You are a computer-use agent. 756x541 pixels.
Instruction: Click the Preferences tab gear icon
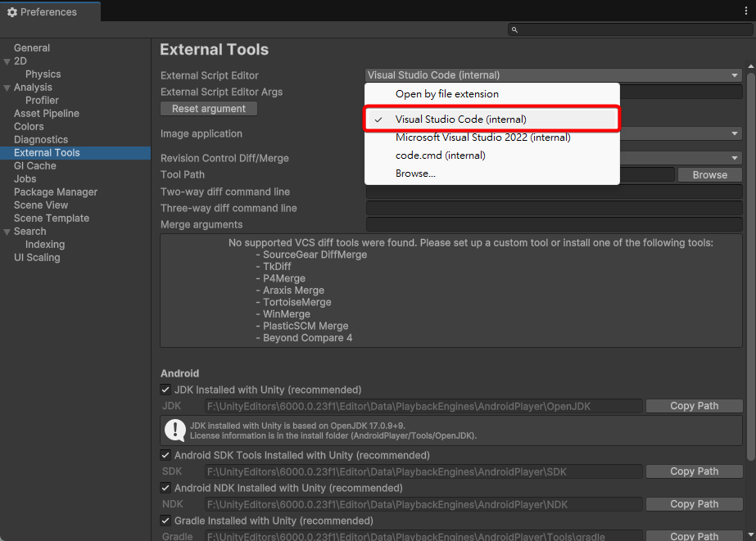pyautogui.click(x=12, y=12)
